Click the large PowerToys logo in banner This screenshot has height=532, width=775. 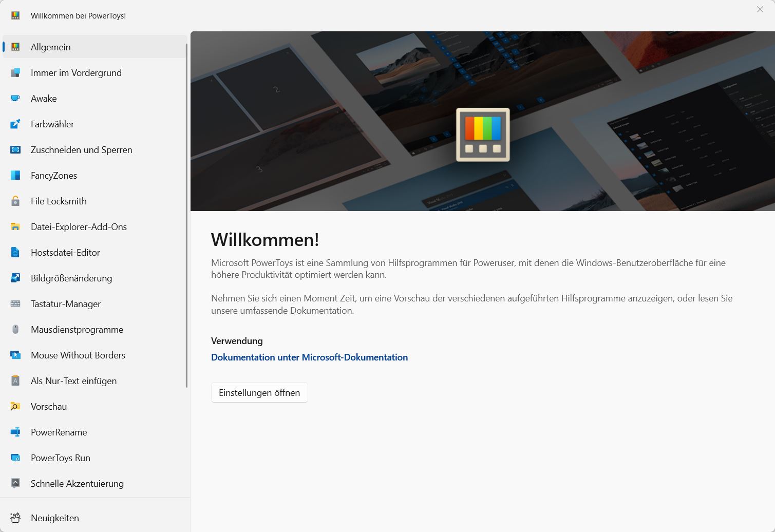483,135
